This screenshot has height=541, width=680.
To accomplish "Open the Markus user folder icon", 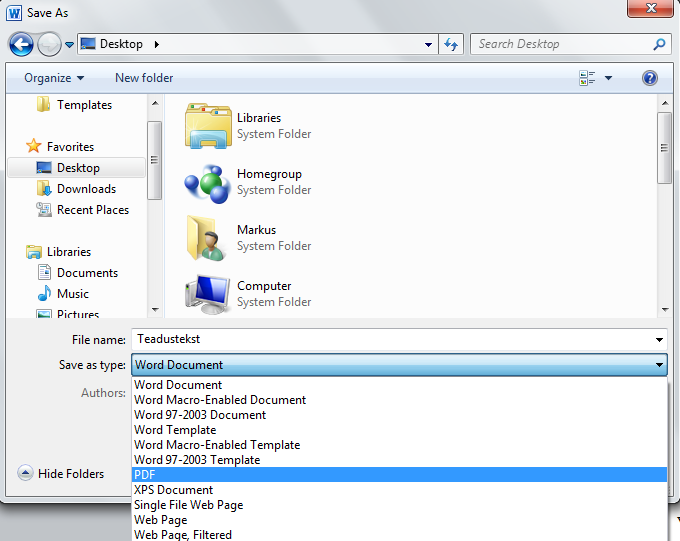I will pyautogui.click(x=208, y=238).
